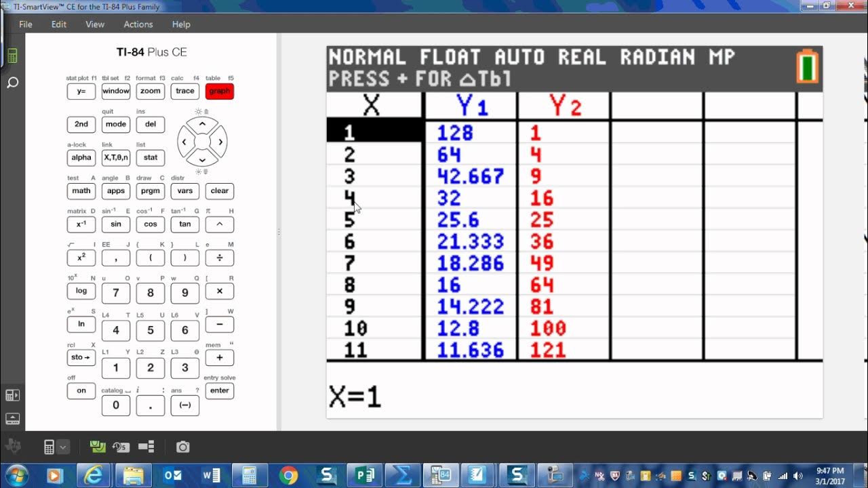Click the red graph key
The width and height of the screenshot is (868, 488).
(x=220, y=91)
